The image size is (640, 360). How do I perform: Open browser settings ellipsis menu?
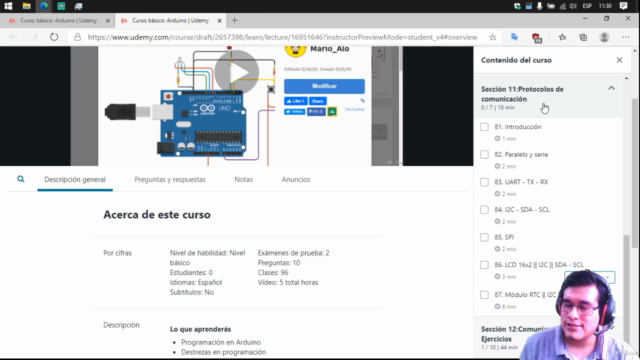[x=626, y=37]
